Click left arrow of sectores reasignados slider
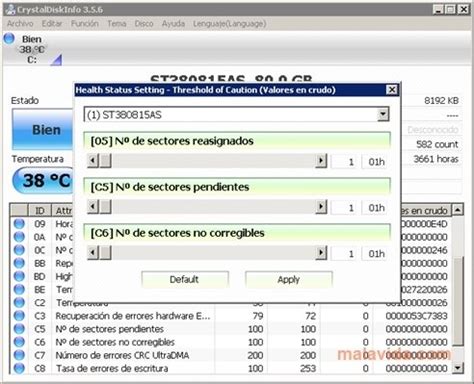This screenshot has width=474, height=384. click(93, 161)
